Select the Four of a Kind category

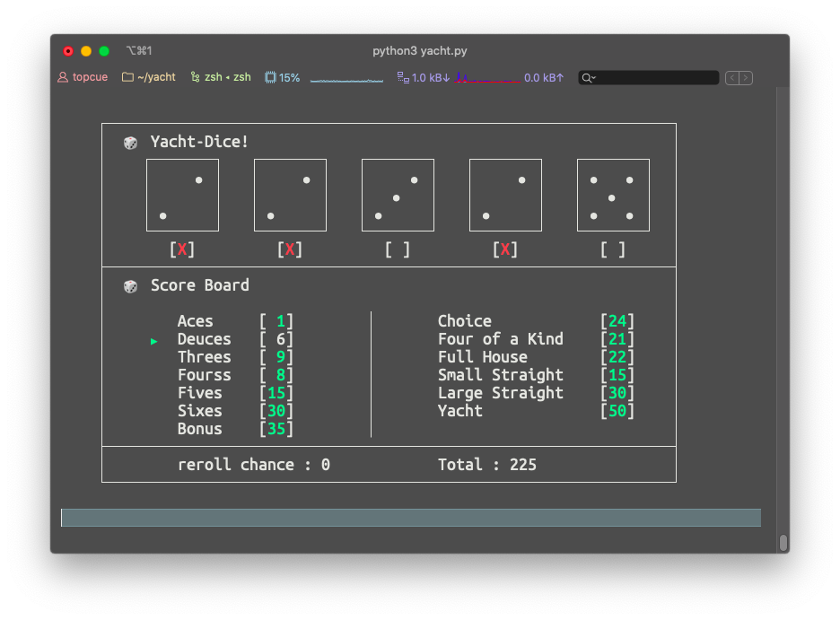537,339
